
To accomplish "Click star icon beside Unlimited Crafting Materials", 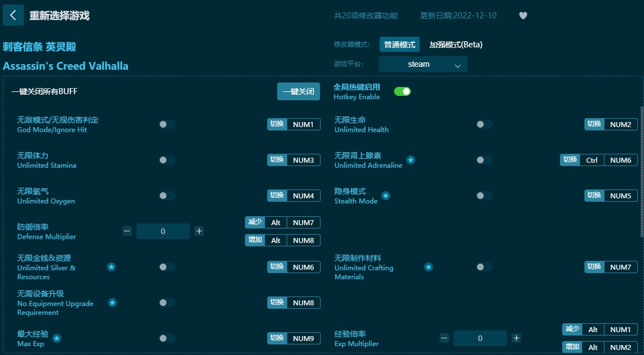I will 429,267.
